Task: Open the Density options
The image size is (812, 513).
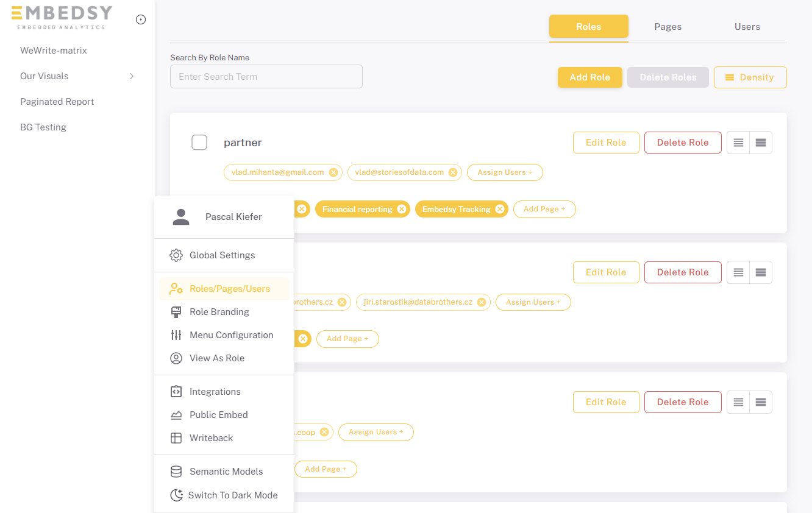Action: click(x=750, y=77)
